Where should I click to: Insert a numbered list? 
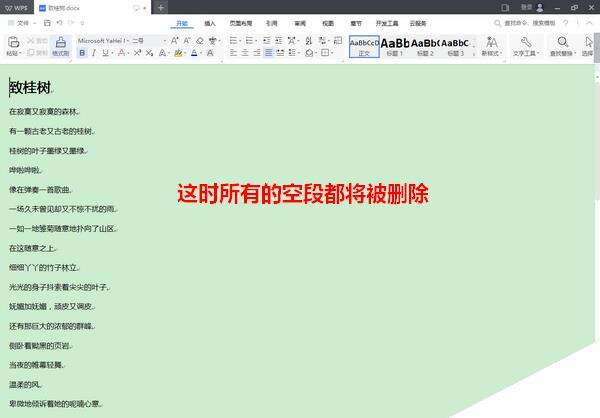(249, 40)
